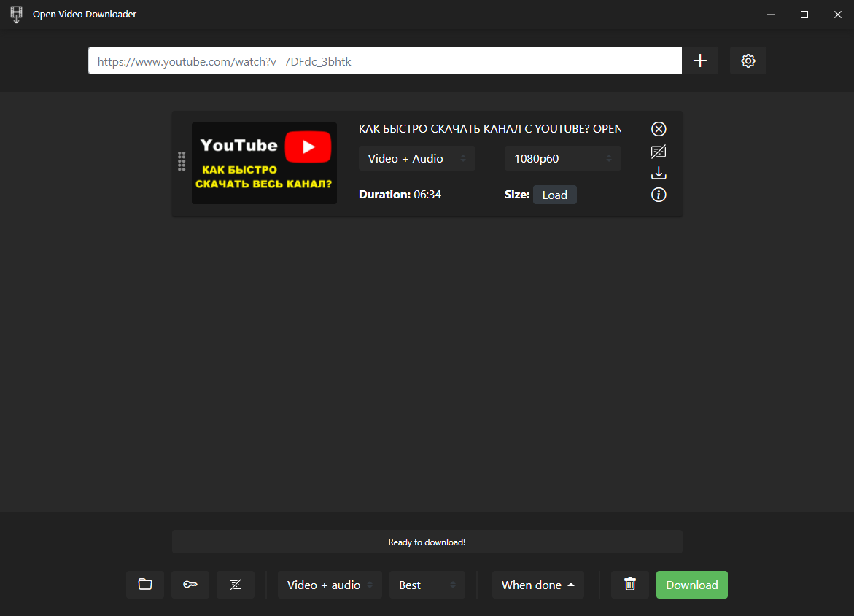Open the video card's Video + Audio dropdown
The height and width of the screenshot is (616, 854).
click(416, 158)
